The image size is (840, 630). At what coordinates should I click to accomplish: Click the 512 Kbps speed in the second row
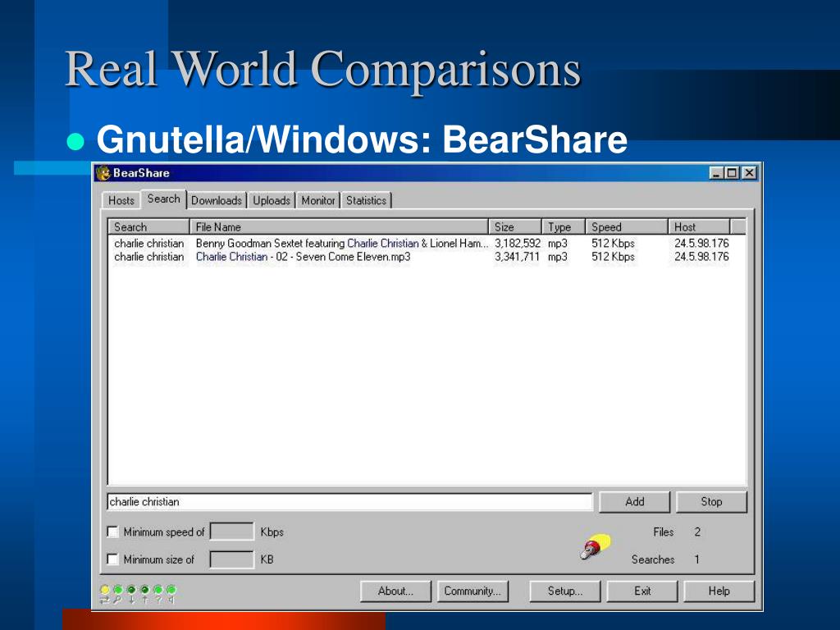click(x=613, y=257)
